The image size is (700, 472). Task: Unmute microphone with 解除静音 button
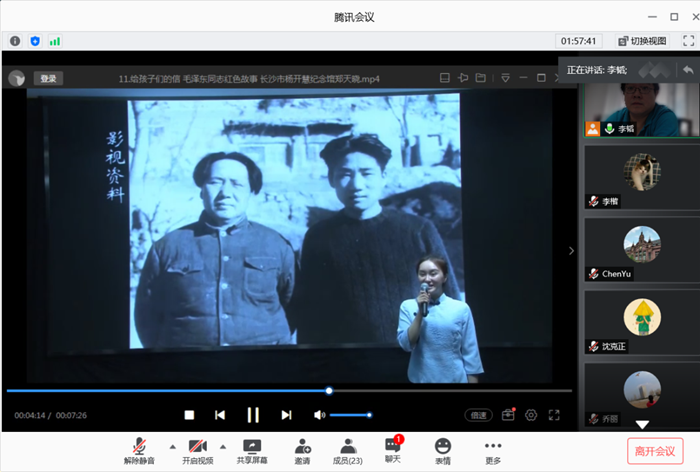coord(140,449)
